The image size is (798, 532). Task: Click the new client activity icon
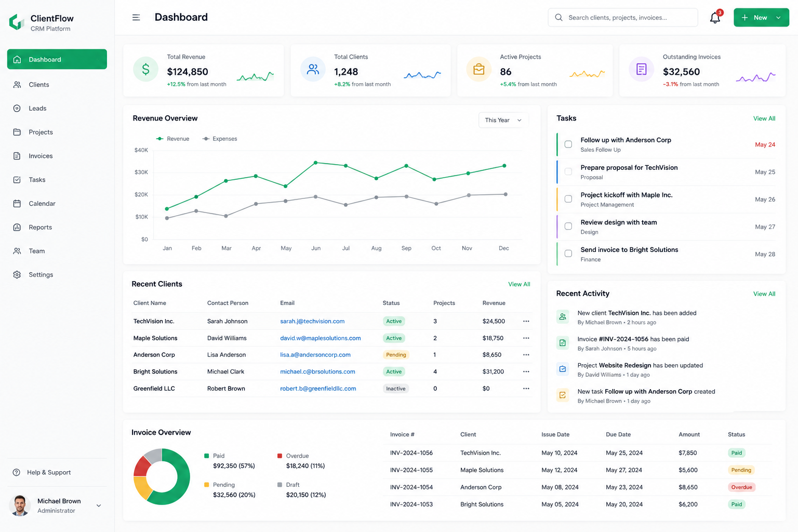pyautogui.click(x=563, y=316)
